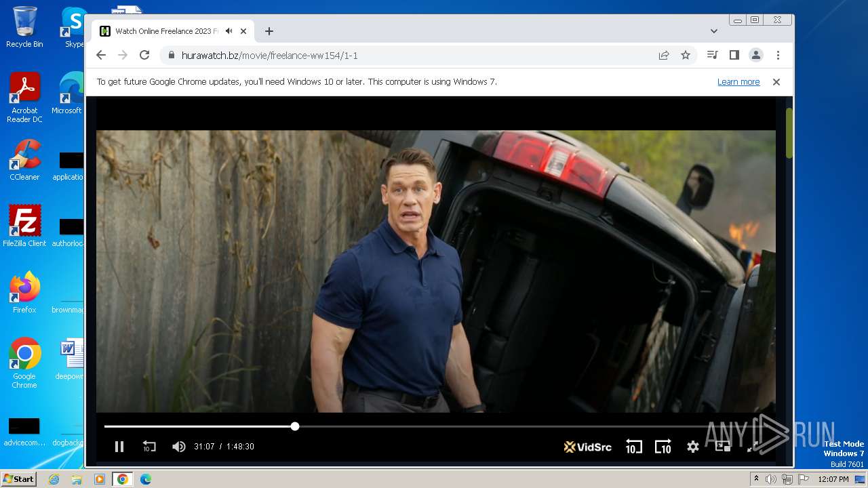Skip backward 10 seconds button near VidSrc
The image size is (868, 488).
tap(633, 447)
